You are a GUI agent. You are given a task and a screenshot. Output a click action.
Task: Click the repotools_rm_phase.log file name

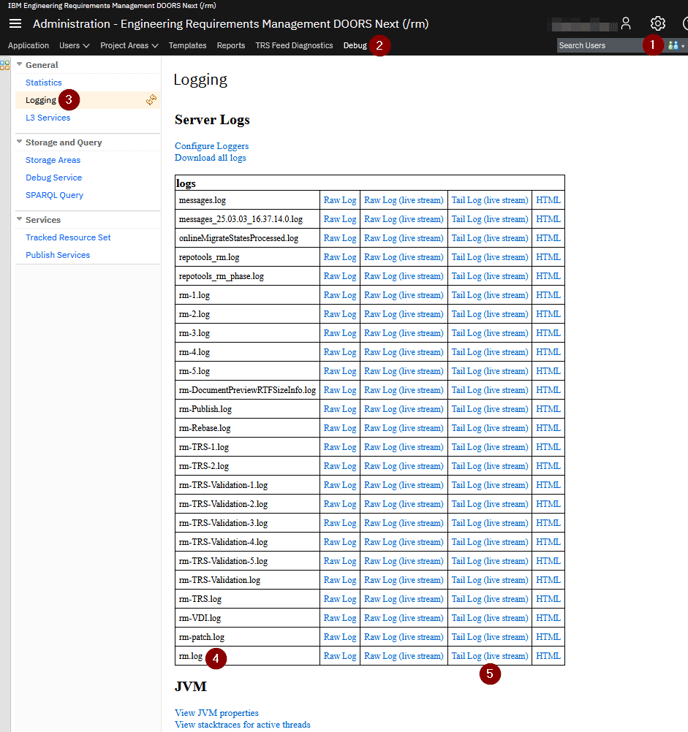(221, 276)
